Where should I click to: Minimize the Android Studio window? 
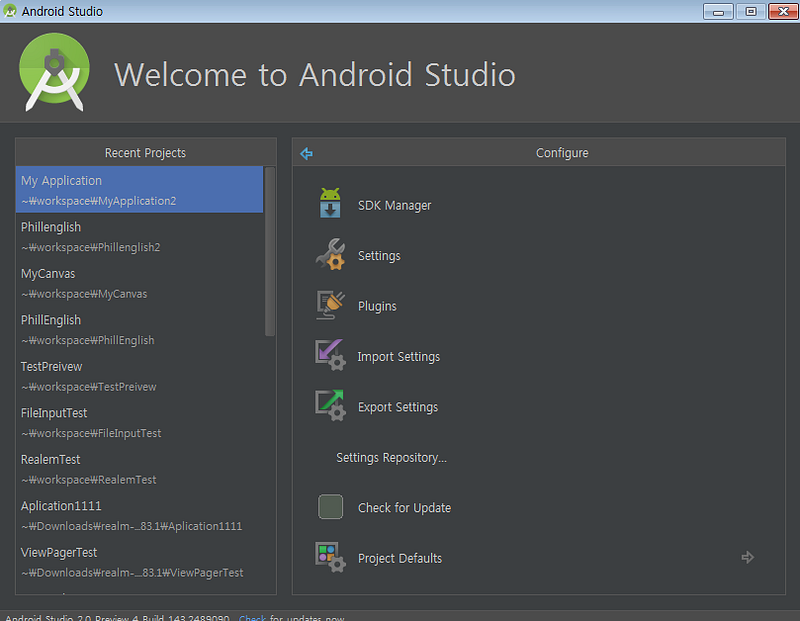[x=718, y=11]
